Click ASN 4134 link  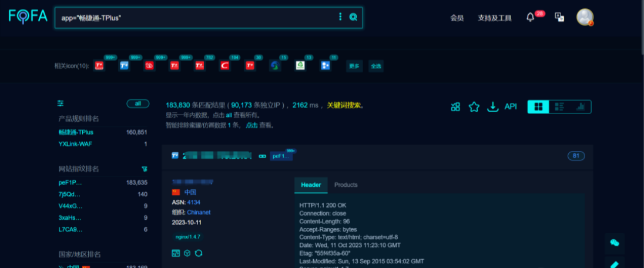193,202
